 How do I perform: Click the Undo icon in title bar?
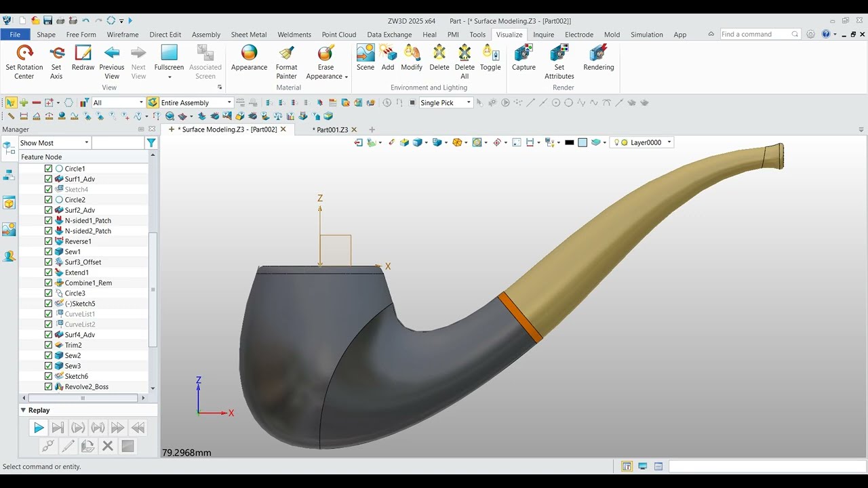(x=85, y=21)
